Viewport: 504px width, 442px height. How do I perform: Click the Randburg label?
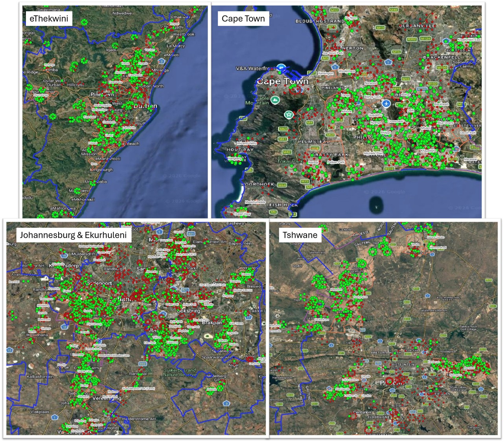click(113, 269)
